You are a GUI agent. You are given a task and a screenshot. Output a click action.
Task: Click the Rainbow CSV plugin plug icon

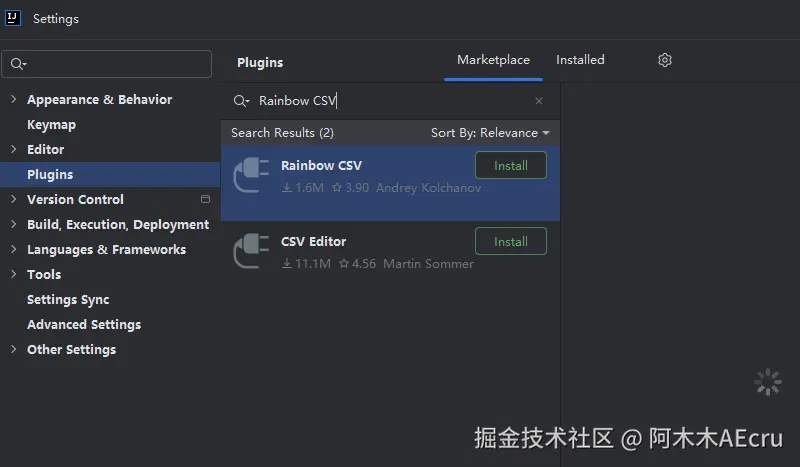point(251,175)
